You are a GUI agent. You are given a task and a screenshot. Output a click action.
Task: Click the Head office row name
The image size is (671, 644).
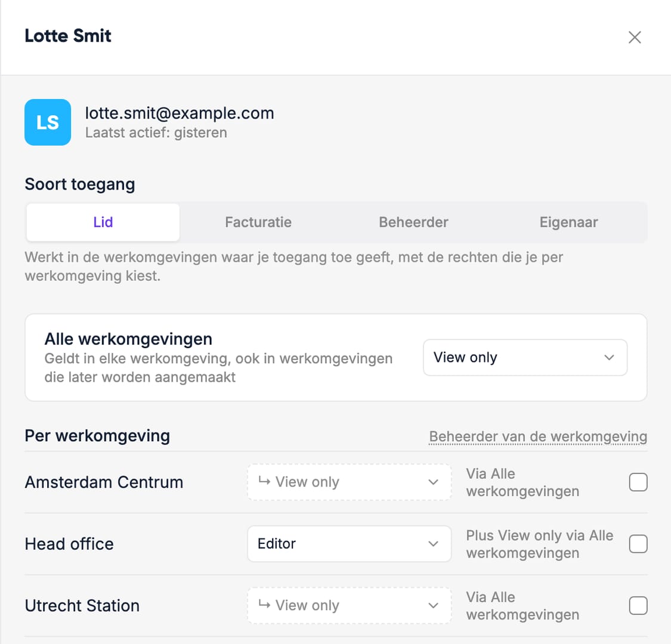click(69, 544)
